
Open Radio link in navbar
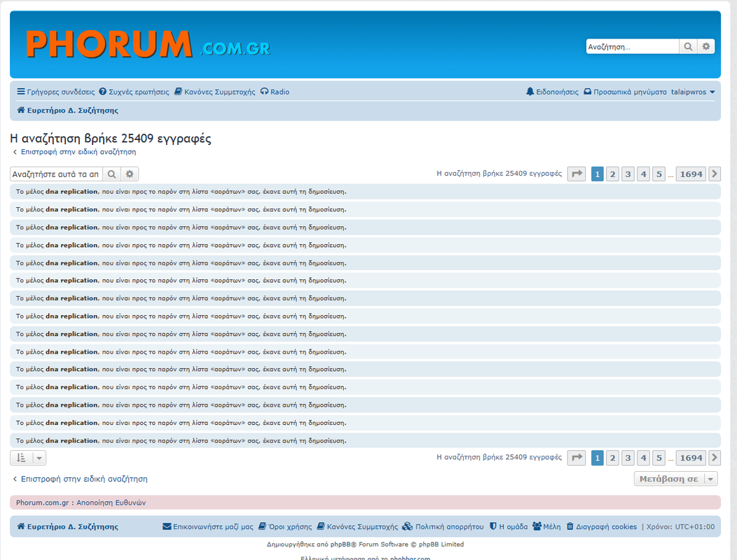(275, 92)
